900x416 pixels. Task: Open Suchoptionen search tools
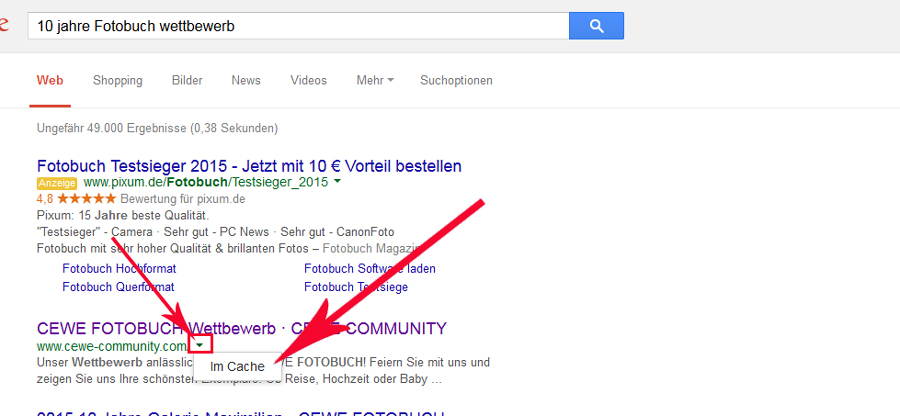[x=456, y=80]
